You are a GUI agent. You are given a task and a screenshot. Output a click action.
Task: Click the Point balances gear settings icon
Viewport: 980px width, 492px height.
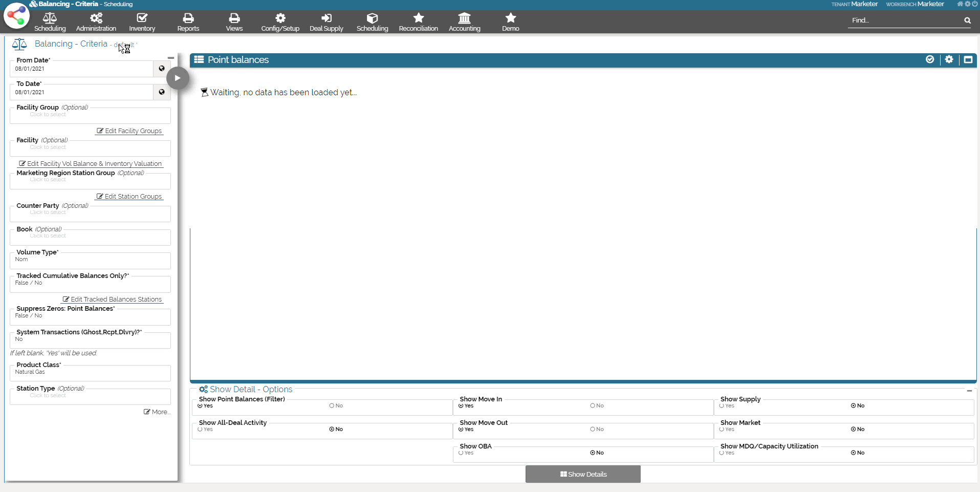[x=949, y=59]
